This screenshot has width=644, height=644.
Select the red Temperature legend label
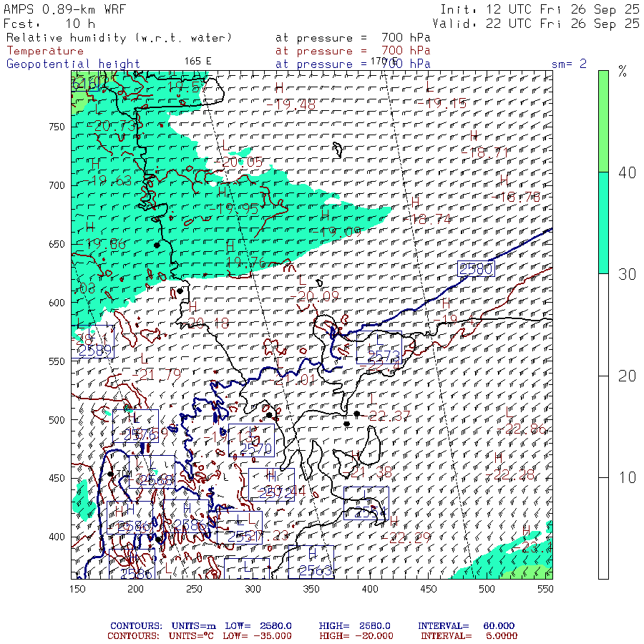click(45, 51)
